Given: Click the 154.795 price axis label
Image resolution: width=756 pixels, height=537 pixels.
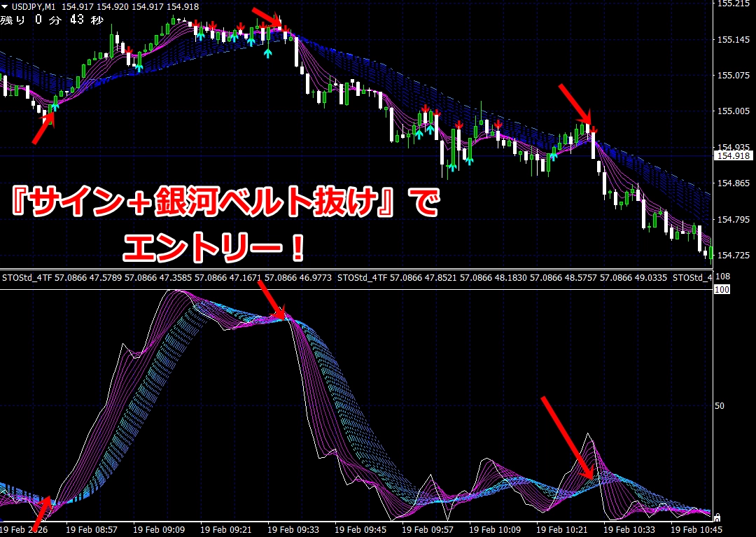Looking at the screenshot, I should click(x=734, y=219).
